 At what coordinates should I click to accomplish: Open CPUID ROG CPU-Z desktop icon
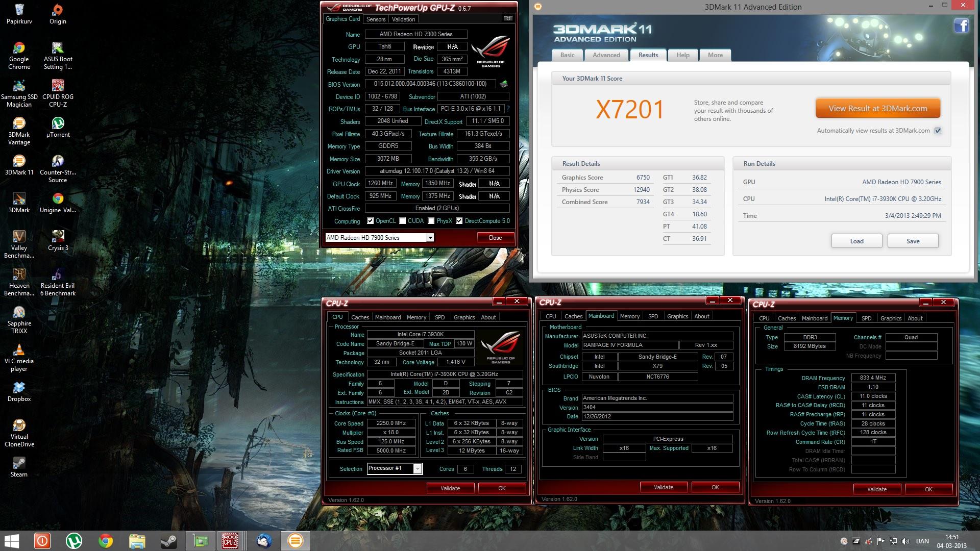pyautogui.click(x=58, y=93)
